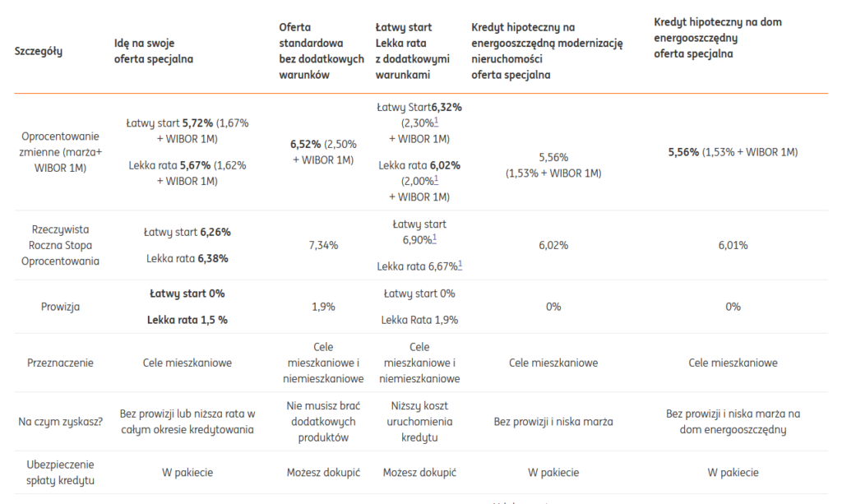Click "Oferta standardowa bez dodatkowych warunków" header
Viewport: 842px width, 504px height.
(x=321, y=51)
